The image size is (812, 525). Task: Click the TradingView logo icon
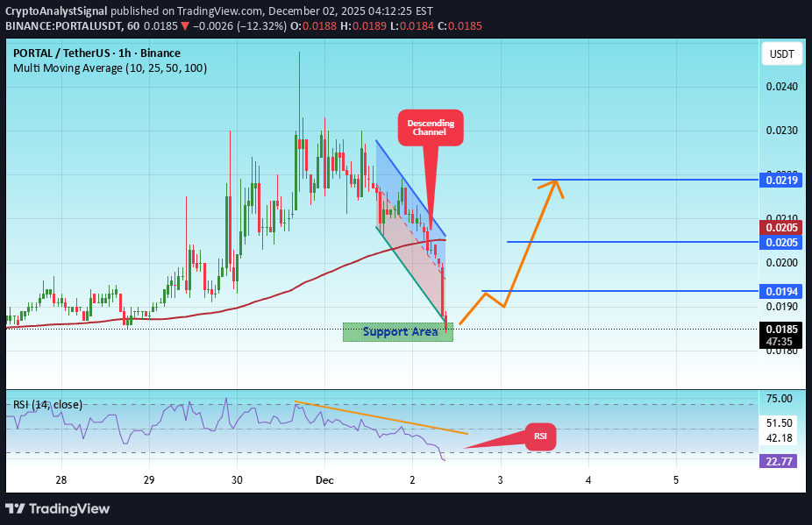point(18,508)
